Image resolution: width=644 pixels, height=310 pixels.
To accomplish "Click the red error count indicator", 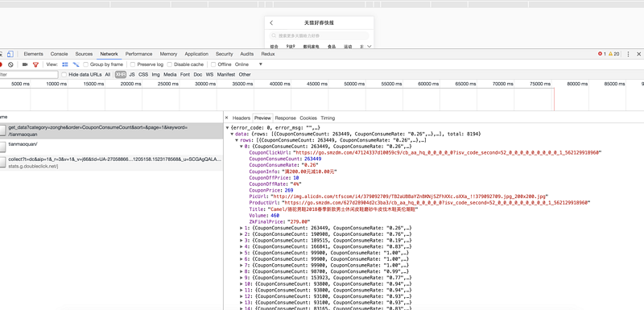I will point(601,54).
